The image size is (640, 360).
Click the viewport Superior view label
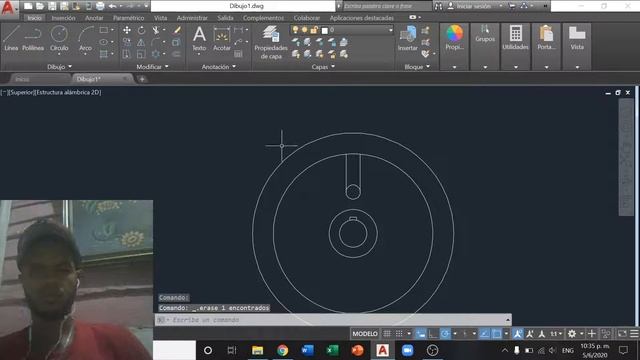point(21,93)
